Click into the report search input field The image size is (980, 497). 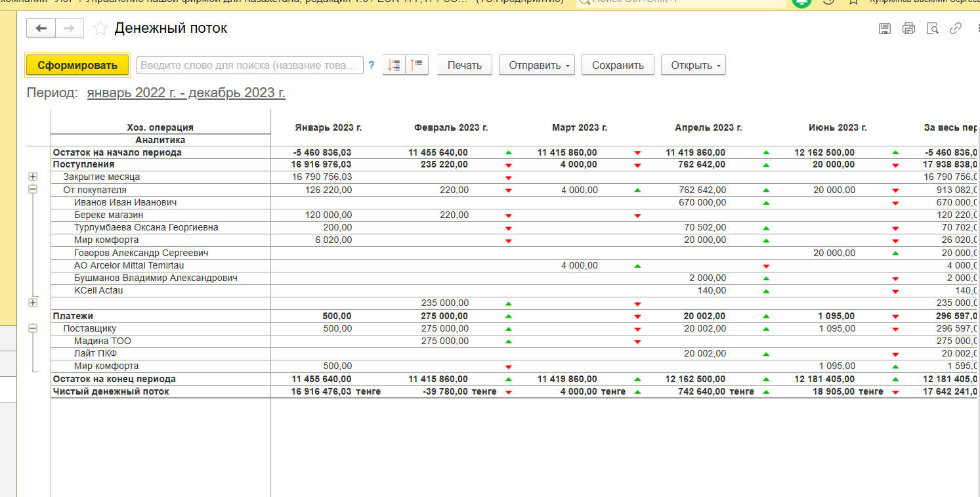click(x=249, y=65)
